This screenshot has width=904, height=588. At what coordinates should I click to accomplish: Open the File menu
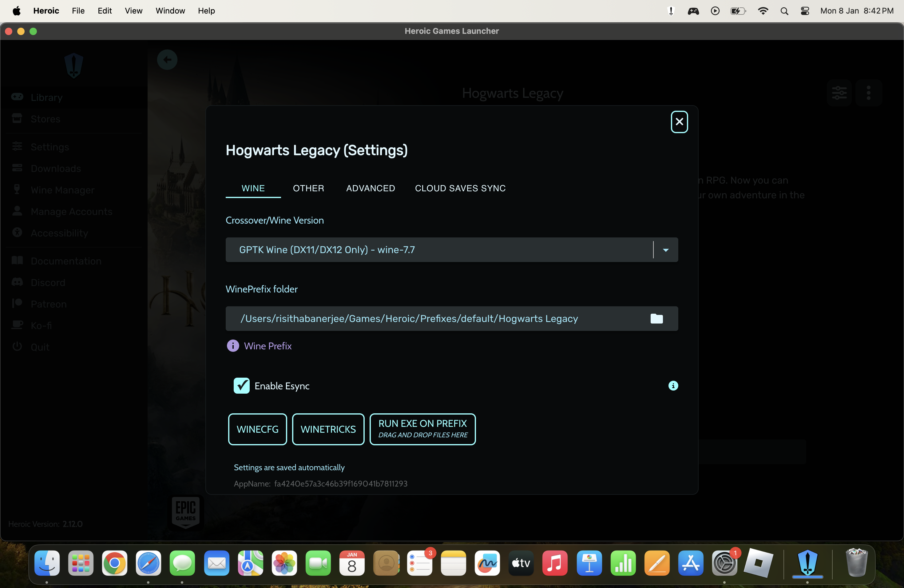coord(78,11)
